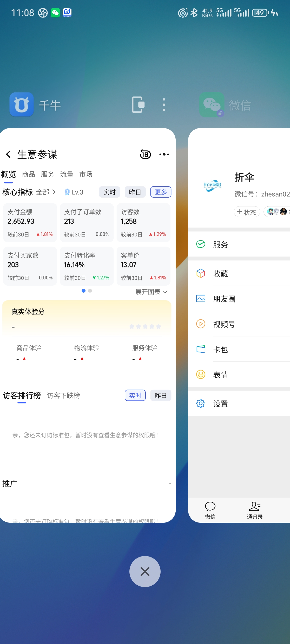290x644 pixels.
Task: Open WeChat 设置 gear entry
Action: coord(220,404)
